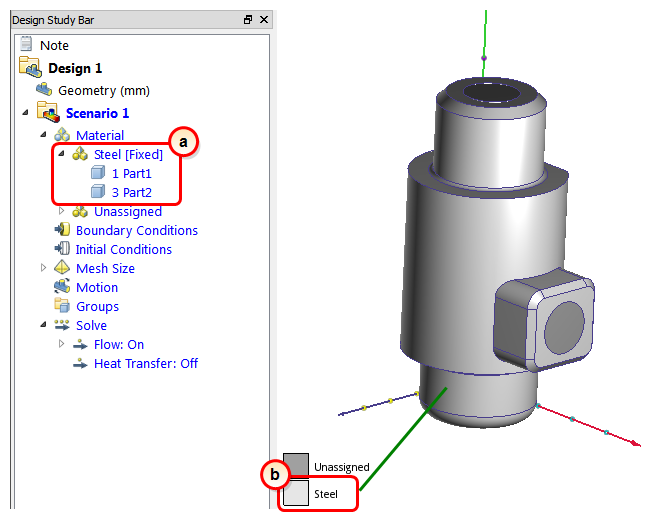Click the Design 1 folder icon
Screen dimensions: 668x520
pyautogui.click(x=30, y=67)
